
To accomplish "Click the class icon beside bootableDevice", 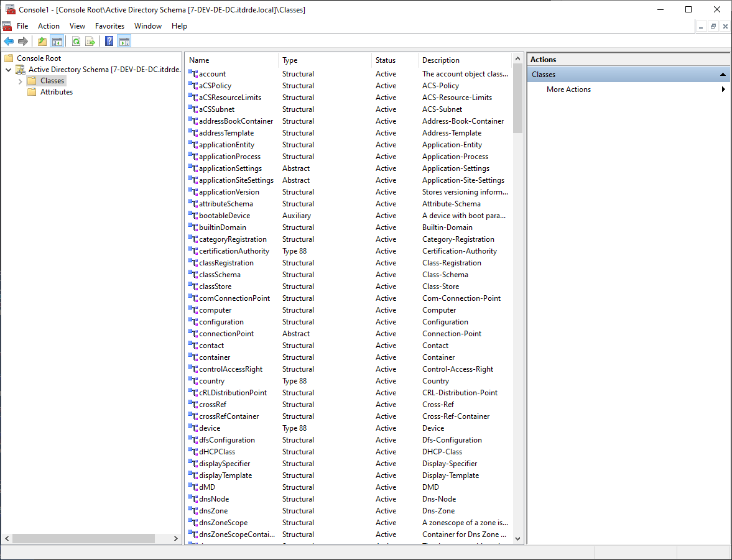I will pyautogui.click(x=193, y=216).
